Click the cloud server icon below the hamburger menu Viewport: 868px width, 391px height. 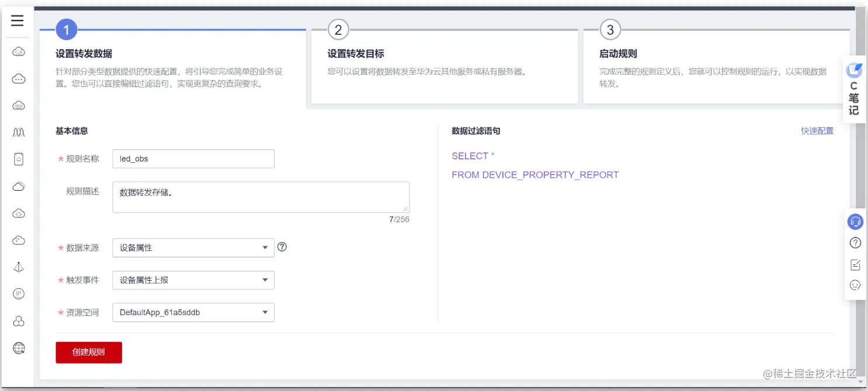(x=19, y=51)
